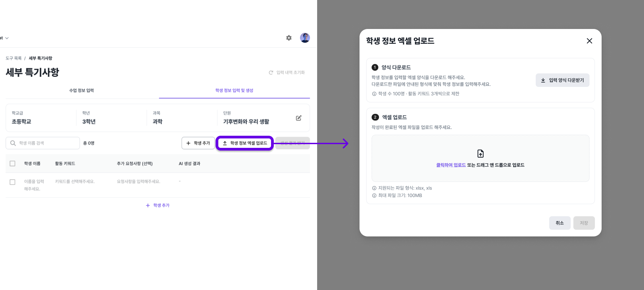Click the 취소 button in the modal
This screenshot has width=644, height=290.
click(x=560, y=223)
